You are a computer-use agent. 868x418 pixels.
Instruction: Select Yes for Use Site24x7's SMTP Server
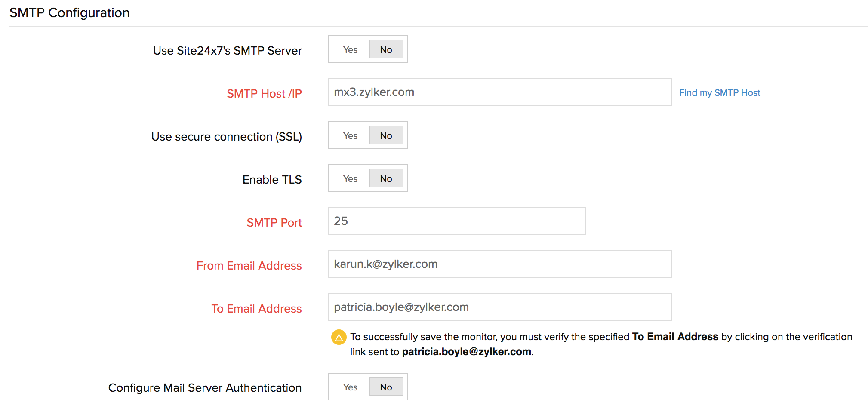click(x=350, y=50)
